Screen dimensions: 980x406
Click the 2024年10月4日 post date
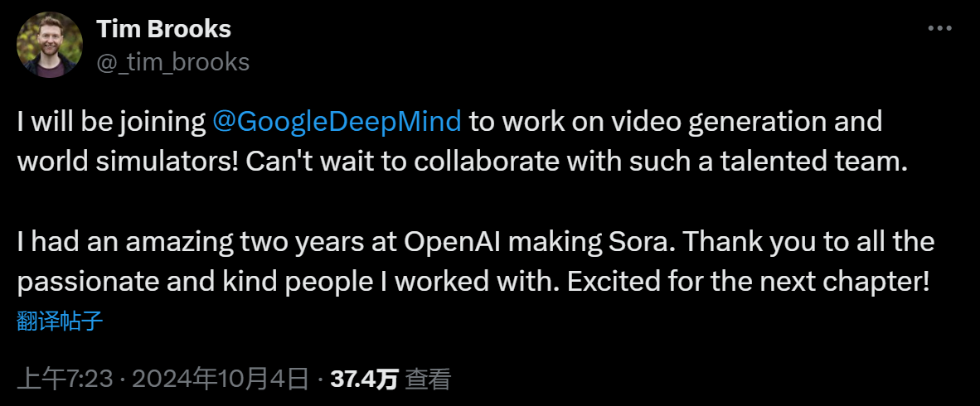coord(220,379)
